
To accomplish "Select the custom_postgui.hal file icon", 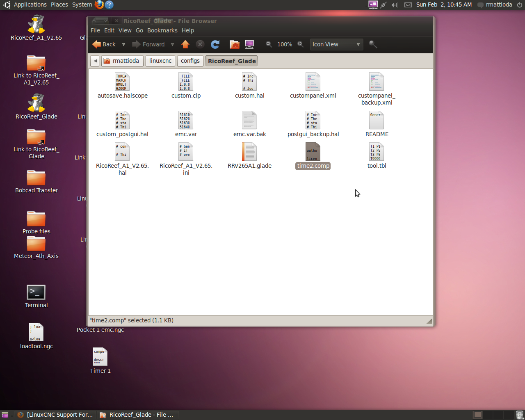I will click(x=122, y=120).
